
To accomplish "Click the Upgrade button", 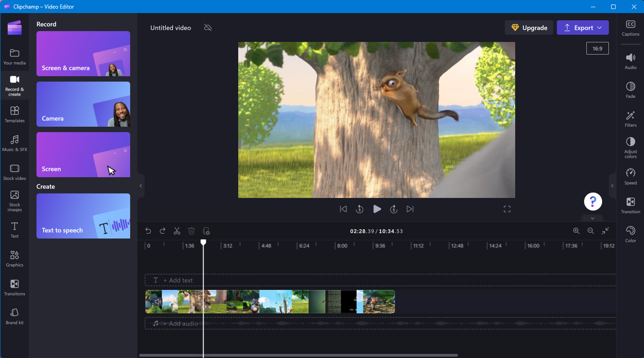I will (529, 28).
